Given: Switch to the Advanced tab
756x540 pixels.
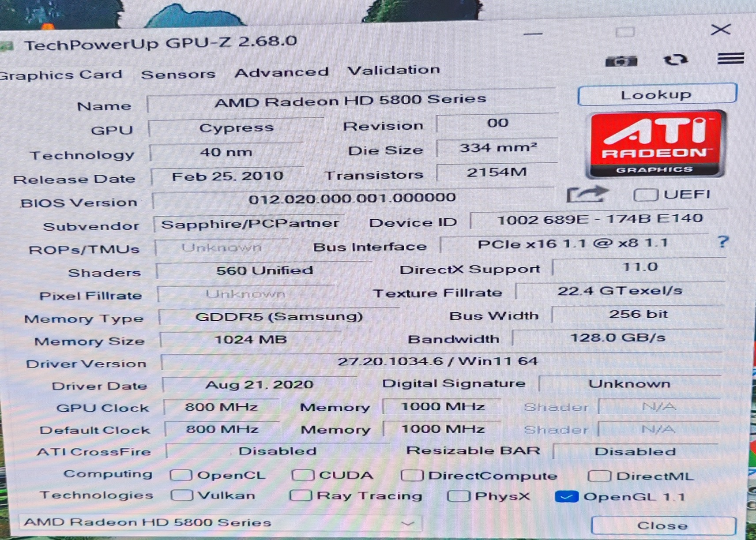Looking at the screenshot, I should tap(282, 72).
